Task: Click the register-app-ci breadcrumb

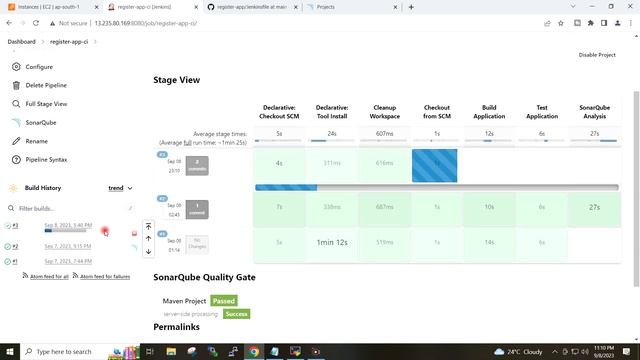Action: pyautogui.click(x=69, y=42)
